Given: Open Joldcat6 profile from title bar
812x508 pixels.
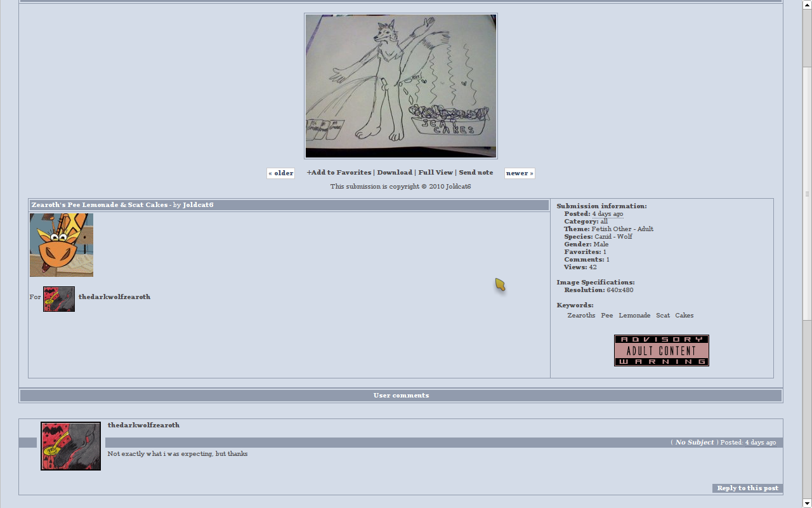Looking at the screenshot, I should [198, 205].
